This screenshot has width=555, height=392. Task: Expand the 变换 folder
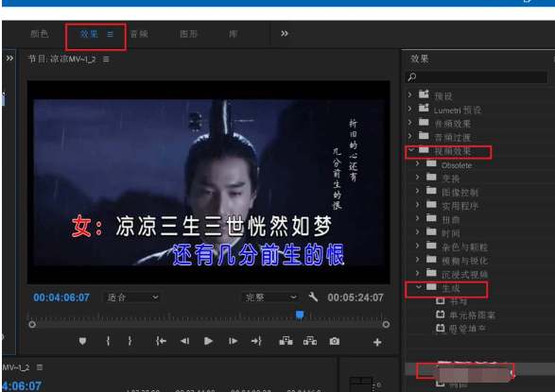tap(417, 177)
